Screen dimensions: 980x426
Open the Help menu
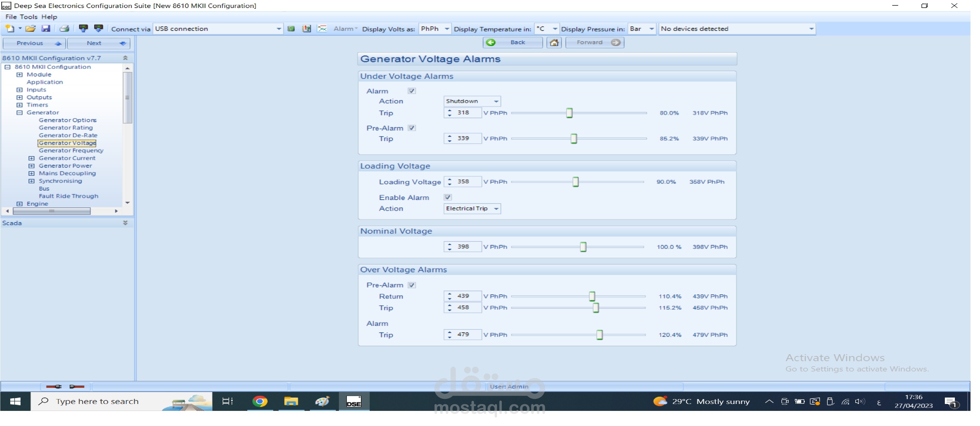49,17
